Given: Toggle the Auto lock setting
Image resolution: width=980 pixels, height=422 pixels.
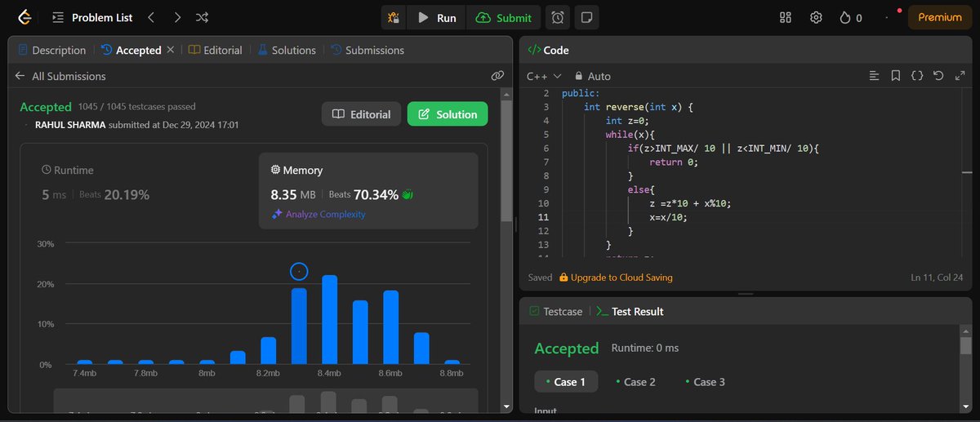Looking at the screenshot, I should pyautogui.click(x=592, y=76).
